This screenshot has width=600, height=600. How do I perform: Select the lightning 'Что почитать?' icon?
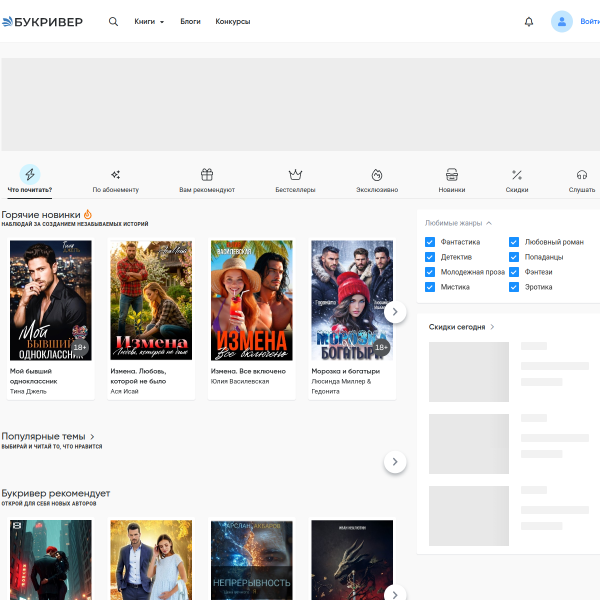click(30, 174)
